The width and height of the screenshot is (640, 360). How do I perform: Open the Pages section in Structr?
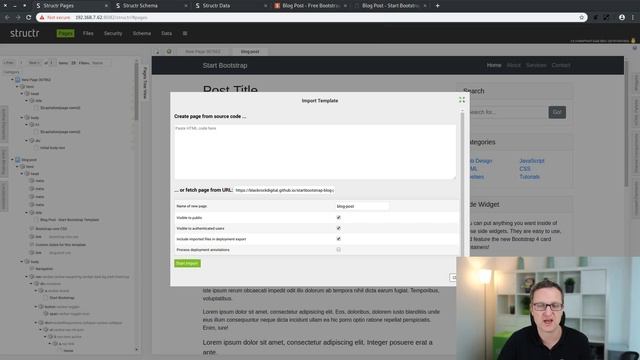coord(65,33)
